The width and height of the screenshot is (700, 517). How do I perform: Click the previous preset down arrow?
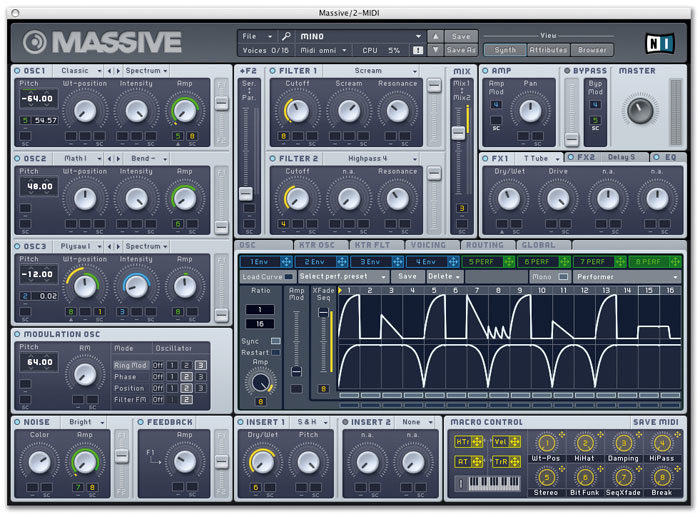pos(436,50)
